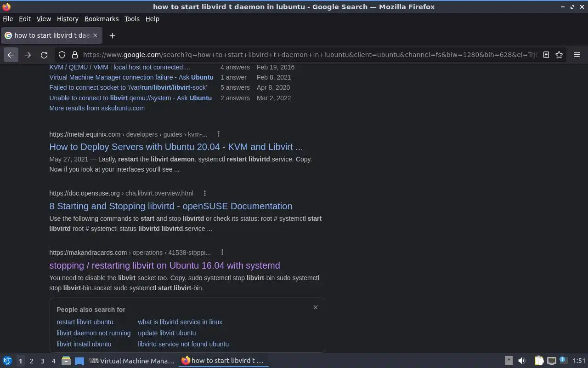Close the libvird search tab

(x=95, y=35)
